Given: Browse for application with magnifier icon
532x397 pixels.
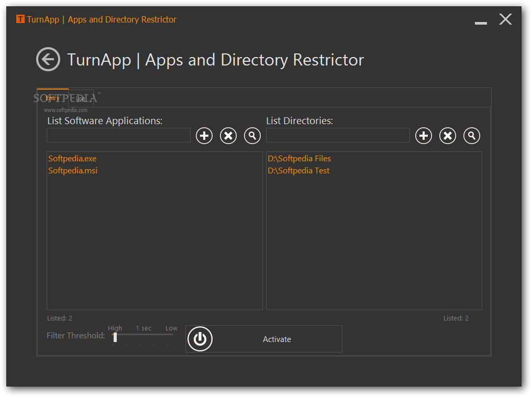Looking at the screenshot, I should tap(252, 136).
